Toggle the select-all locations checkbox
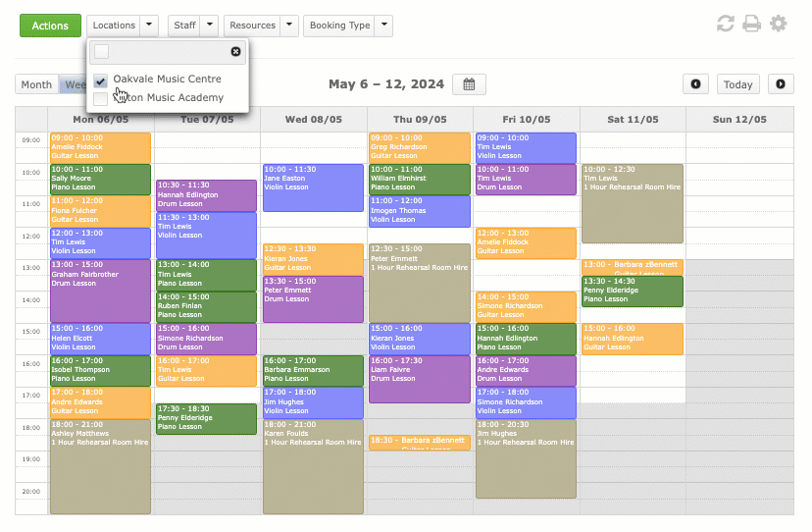 (102, 52)
